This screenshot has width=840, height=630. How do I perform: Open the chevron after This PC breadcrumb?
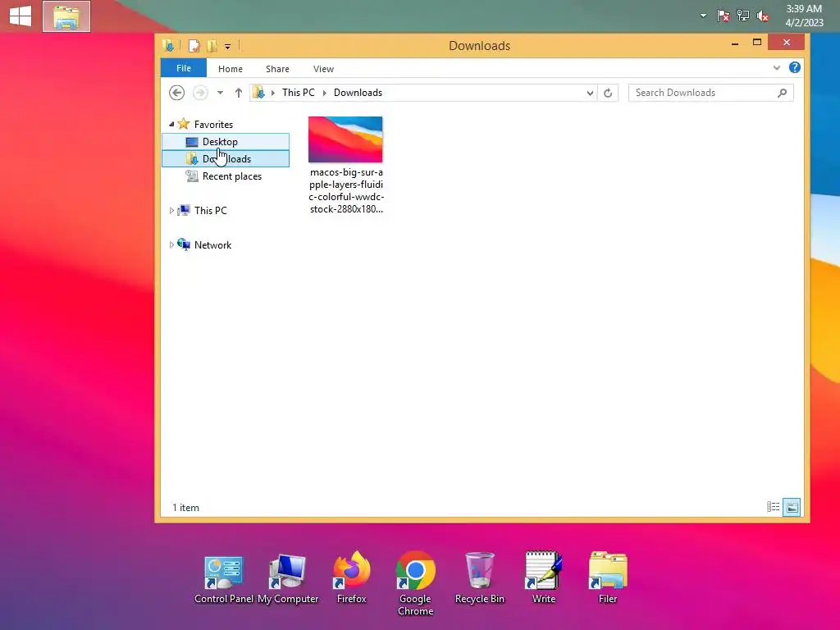click(324, 93)
